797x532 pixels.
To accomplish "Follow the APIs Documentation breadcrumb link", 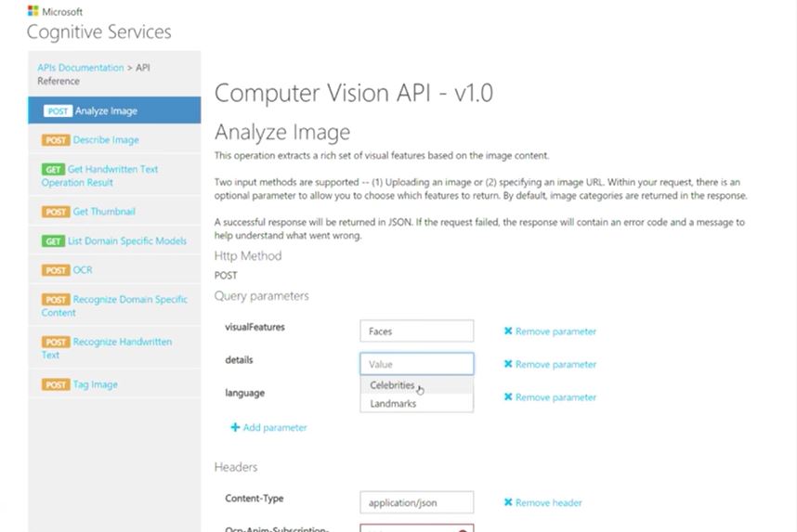I will [x=80, y=68].
